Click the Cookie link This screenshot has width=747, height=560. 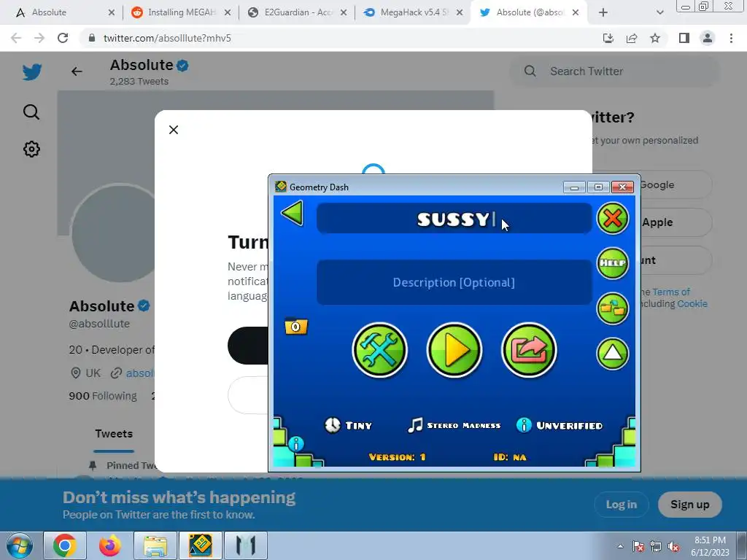(692, 304)
